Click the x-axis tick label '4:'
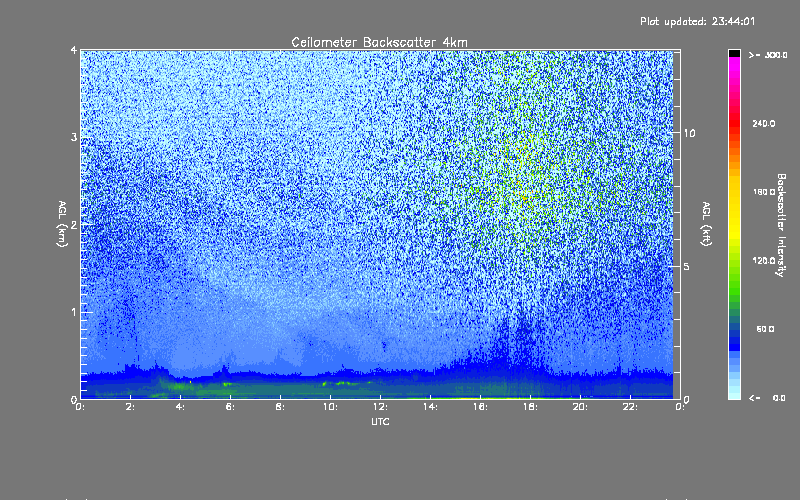 click(181, 407)
